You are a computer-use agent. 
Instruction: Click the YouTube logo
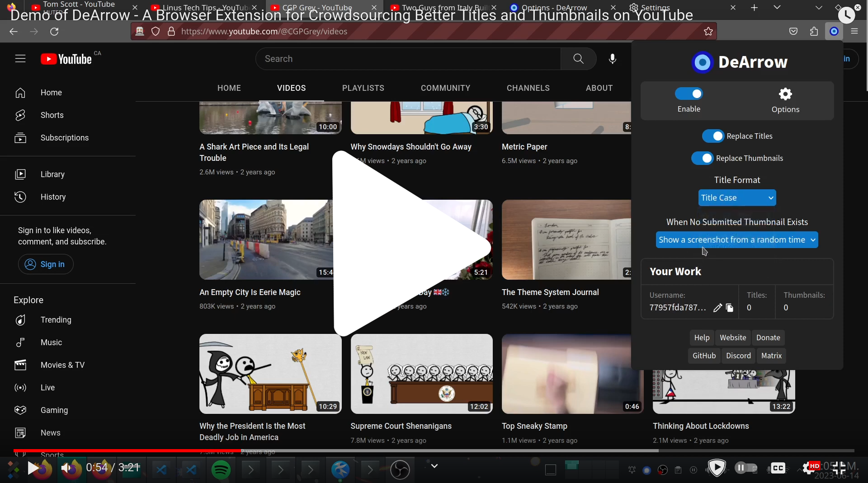tap(66, 59)
